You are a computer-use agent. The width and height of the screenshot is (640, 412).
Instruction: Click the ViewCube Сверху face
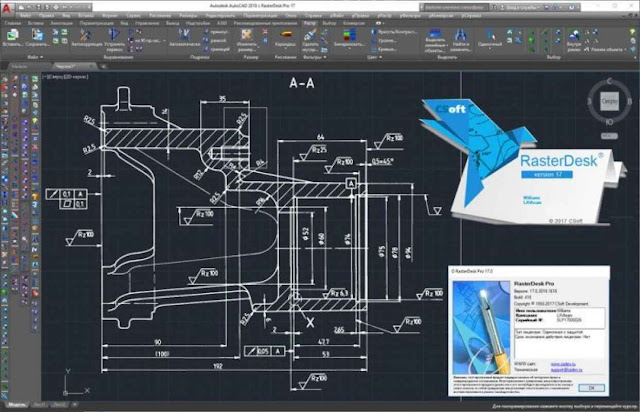[x=609, y=101]
